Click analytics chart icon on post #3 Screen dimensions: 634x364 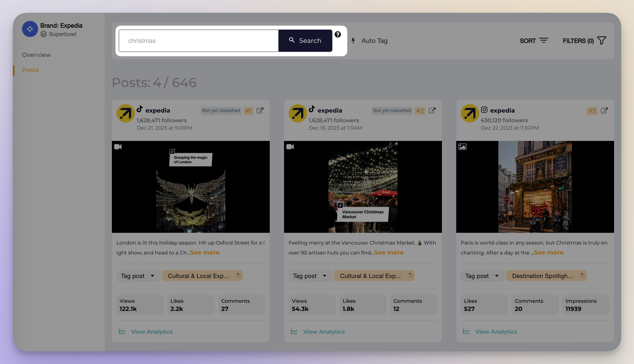pos(466,331)
